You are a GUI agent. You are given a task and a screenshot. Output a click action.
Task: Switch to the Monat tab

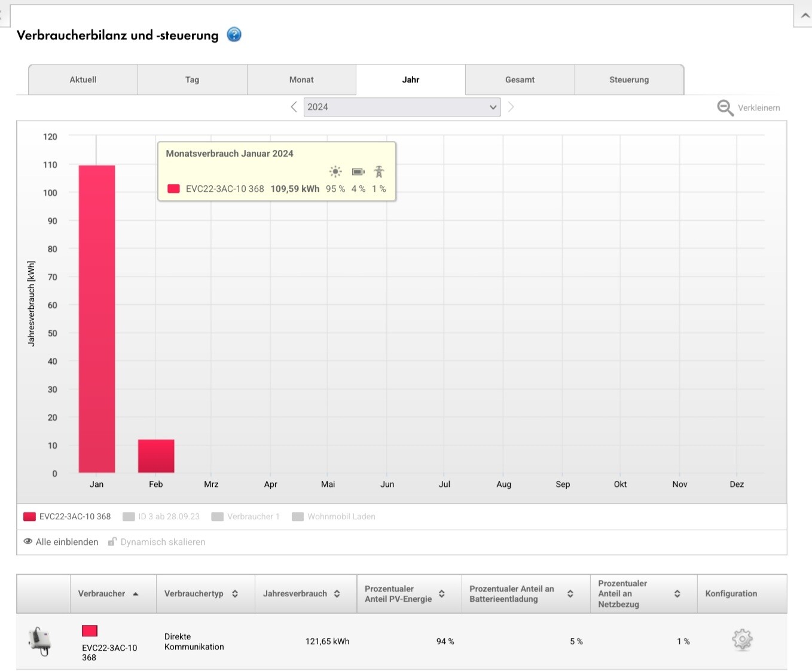(301, 79)
